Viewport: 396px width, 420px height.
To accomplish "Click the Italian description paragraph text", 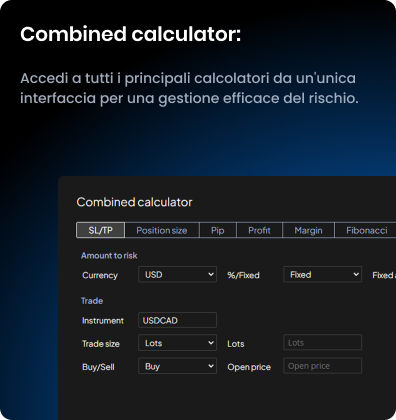I will 189,88.
